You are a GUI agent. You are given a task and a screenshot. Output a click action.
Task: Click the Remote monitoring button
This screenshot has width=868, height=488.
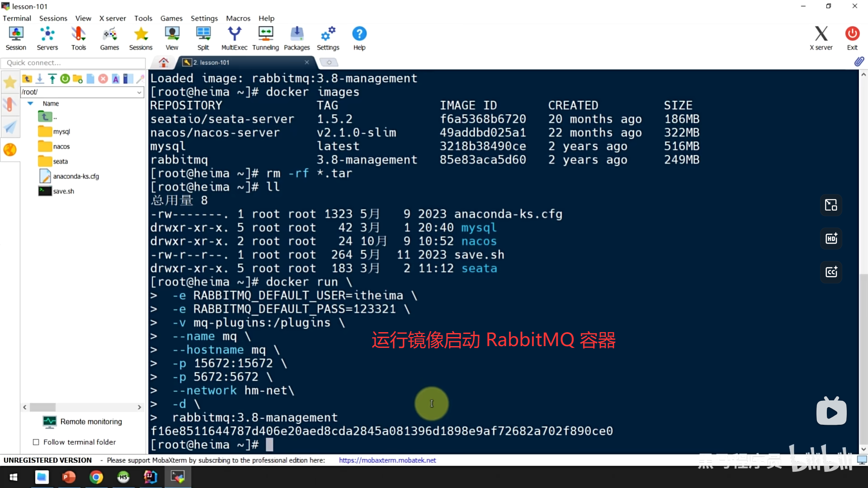82,422
